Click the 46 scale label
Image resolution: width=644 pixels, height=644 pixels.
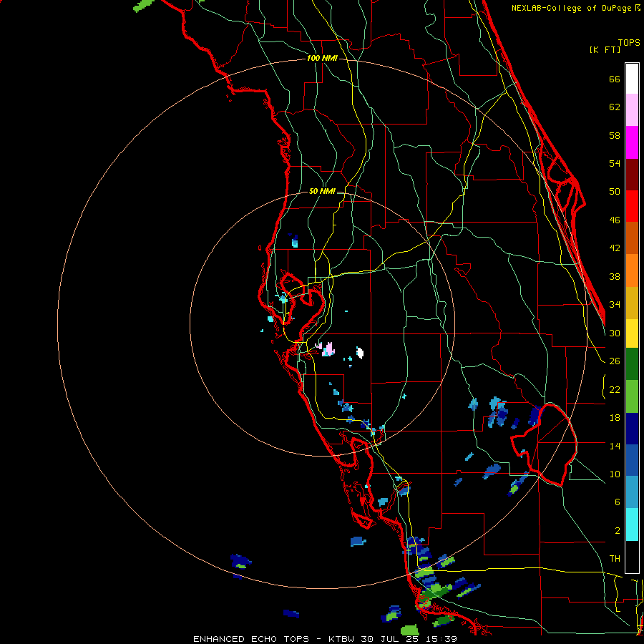pos(615,220)
